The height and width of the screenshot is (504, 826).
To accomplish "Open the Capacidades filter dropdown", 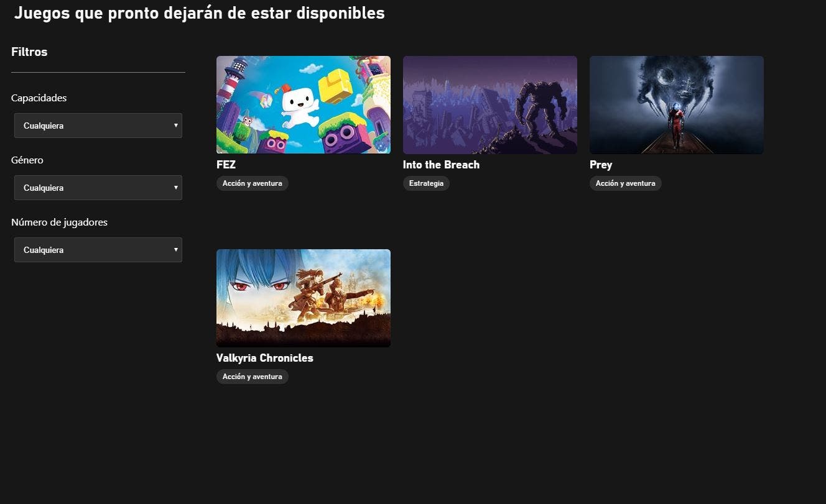I will [98, 126].
